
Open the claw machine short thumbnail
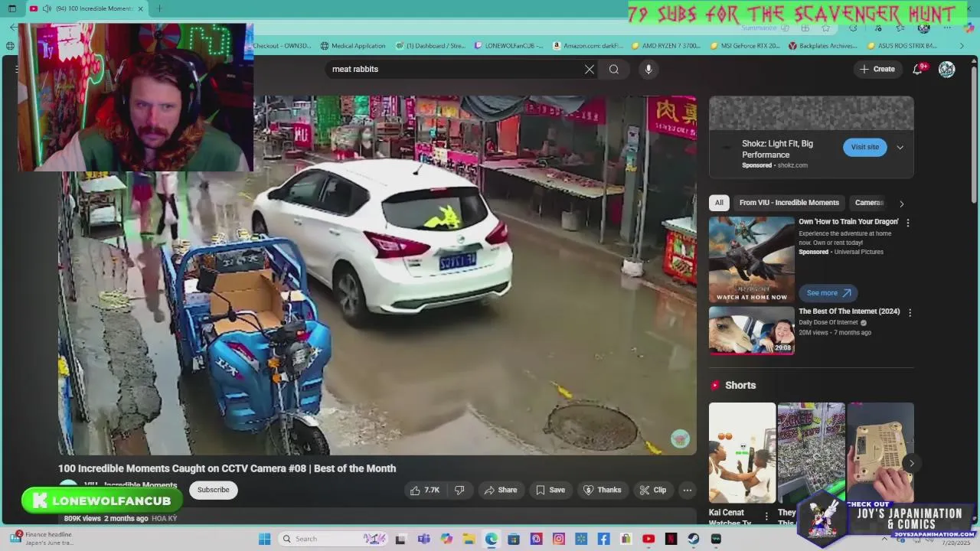coord(812,452)
